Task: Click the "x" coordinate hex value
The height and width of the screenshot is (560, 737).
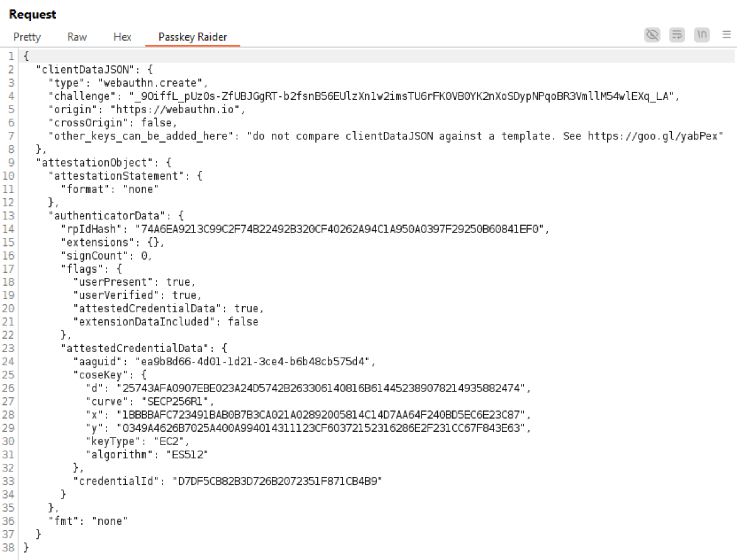Action: (x=321, y=415)
